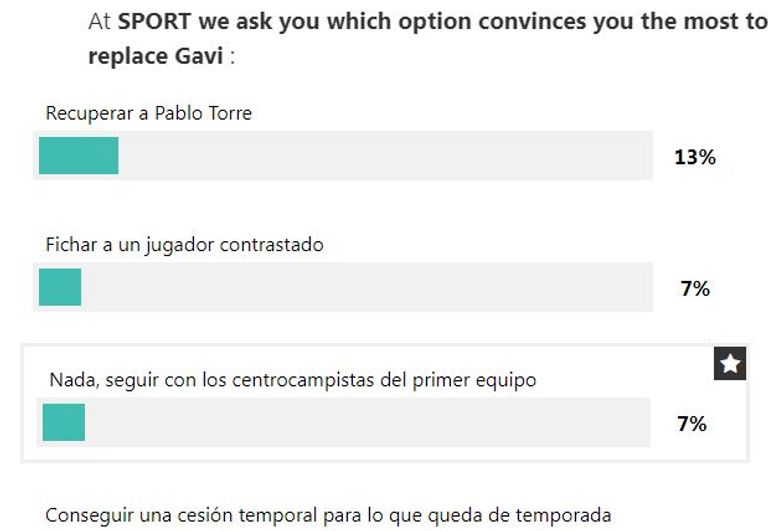
Task: Select the "Recuperar a Pablo Torre" option
Action: click(x=149, y=113)
